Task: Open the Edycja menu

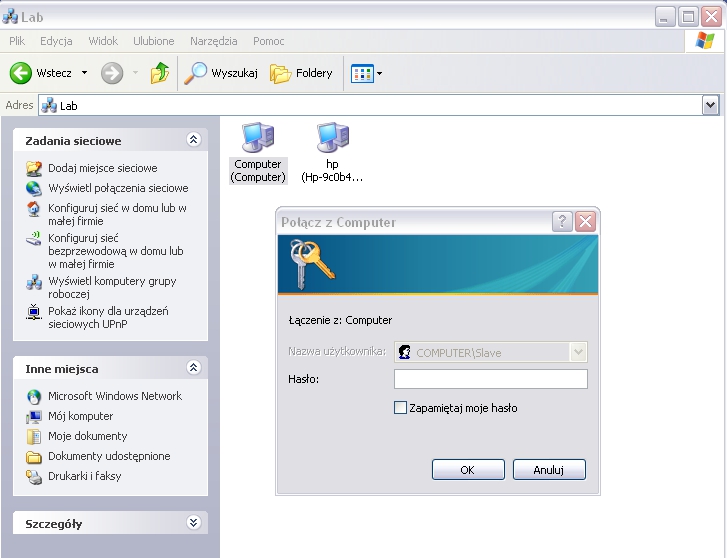Action: tap(56, 41)
